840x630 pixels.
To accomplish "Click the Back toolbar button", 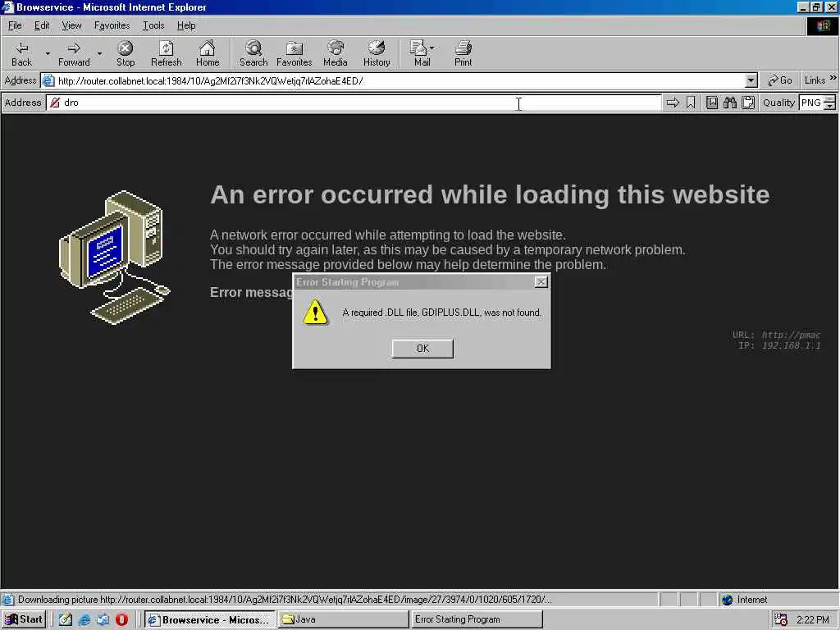I will [x=21, y=53].
